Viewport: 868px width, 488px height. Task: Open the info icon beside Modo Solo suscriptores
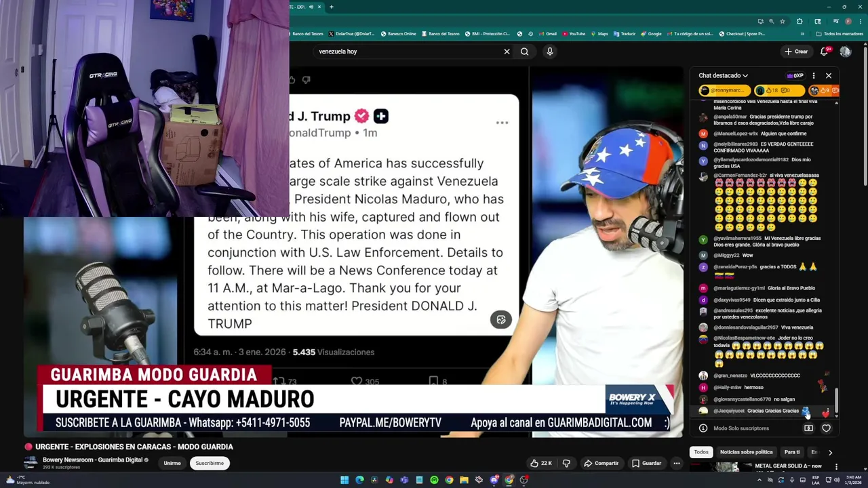703,428
